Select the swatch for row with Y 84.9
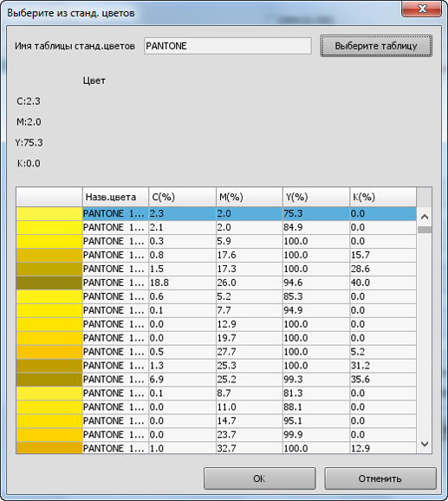 49,227
